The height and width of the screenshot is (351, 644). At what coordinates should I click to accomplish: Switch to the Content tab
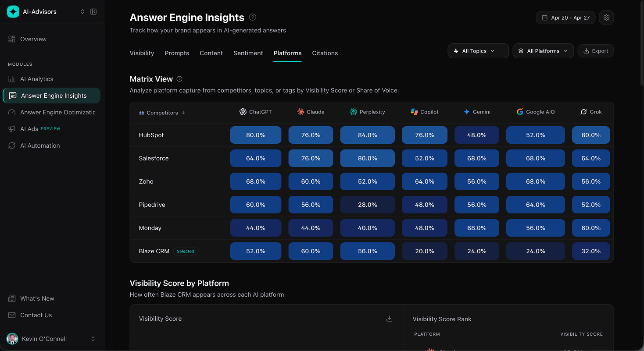click(211, 53)
